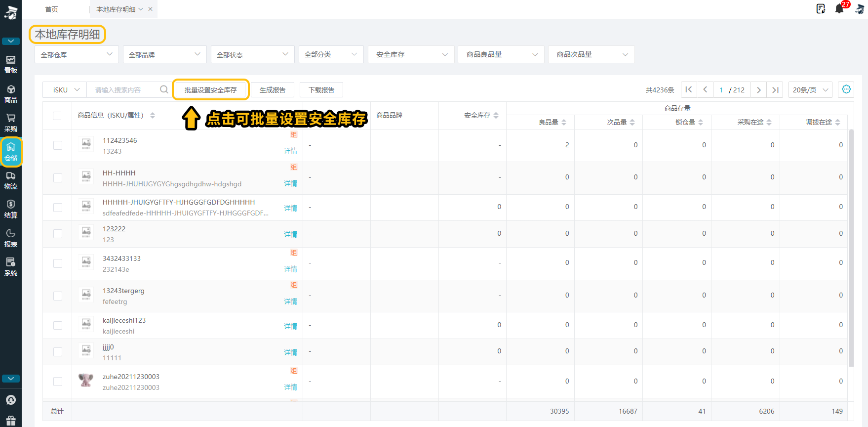Go to the next page
This screenshot has height=427, width=868.
click(759, 89)
